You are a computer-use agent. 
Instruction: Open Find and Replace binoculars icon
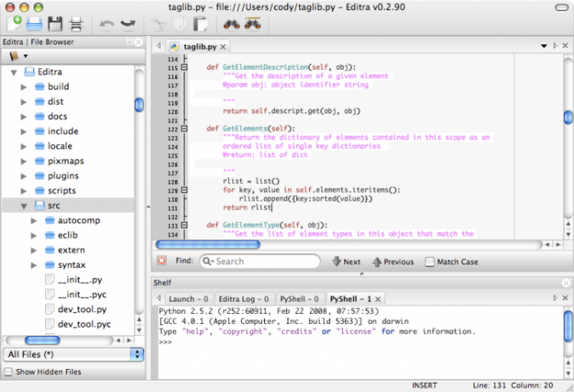pyautogui.click(x=252, y=24)
